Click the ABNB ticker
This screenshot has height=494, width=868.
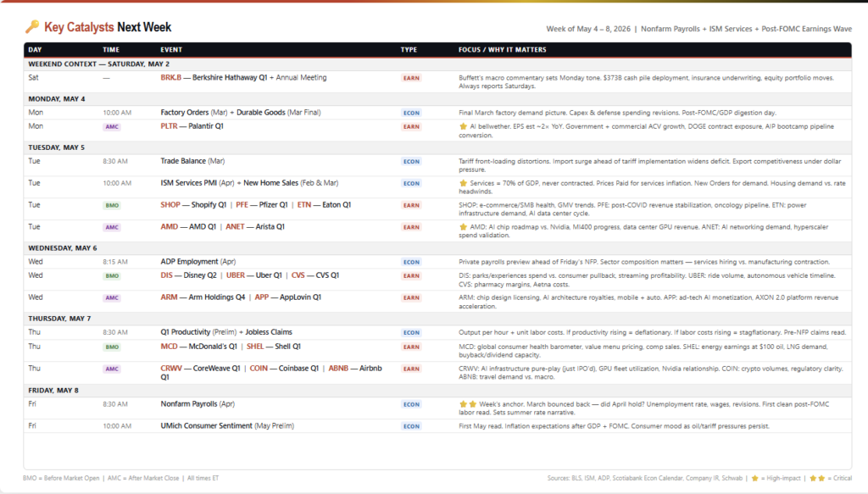(338, 368)
